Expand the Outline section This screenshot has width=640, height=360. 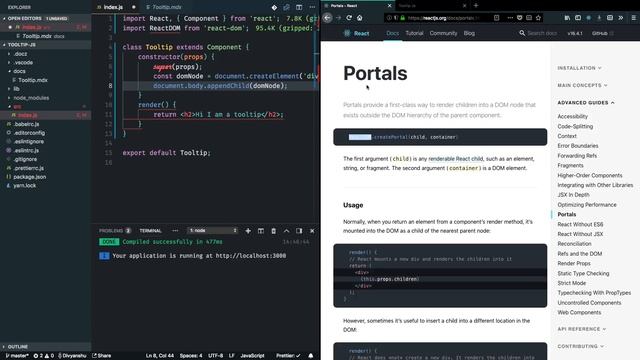(x=18, y=347)
